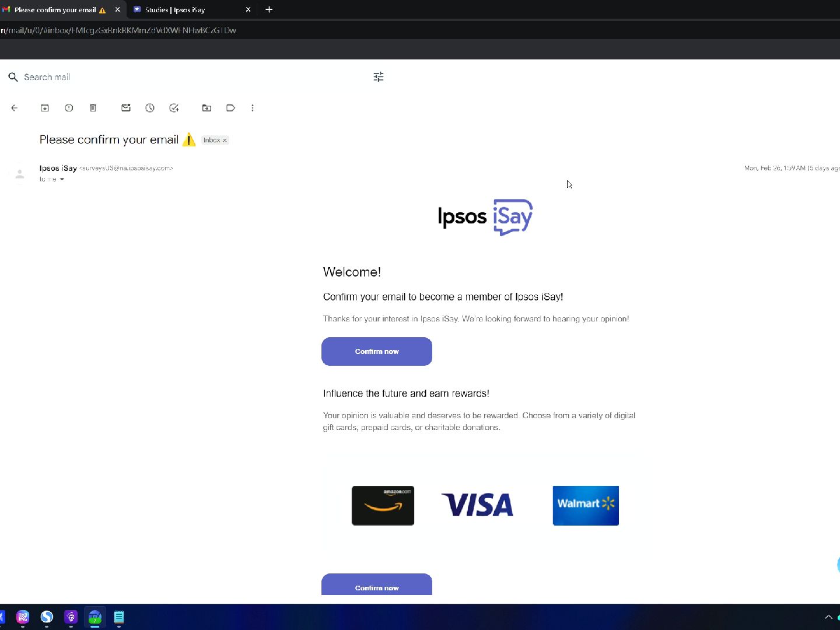Screen dimensions: 840x630
Task: Click the first Confirm now button
Action: click(x=377, y=351)
